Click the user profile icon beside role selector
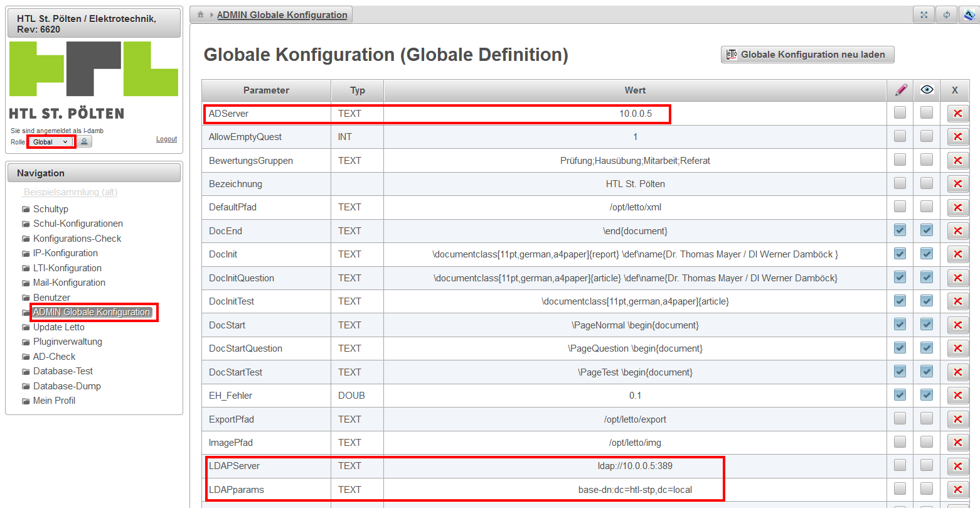Image resolution: width=980 pixels, height=508 pixels. point(84,142)
